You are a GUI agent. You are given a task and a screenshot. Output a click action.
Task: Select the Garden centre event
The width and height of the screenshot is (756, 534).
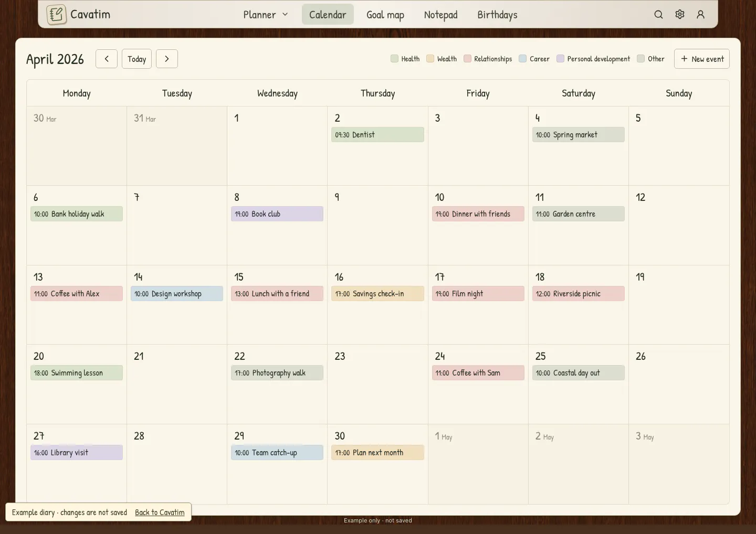pos(579,214)
